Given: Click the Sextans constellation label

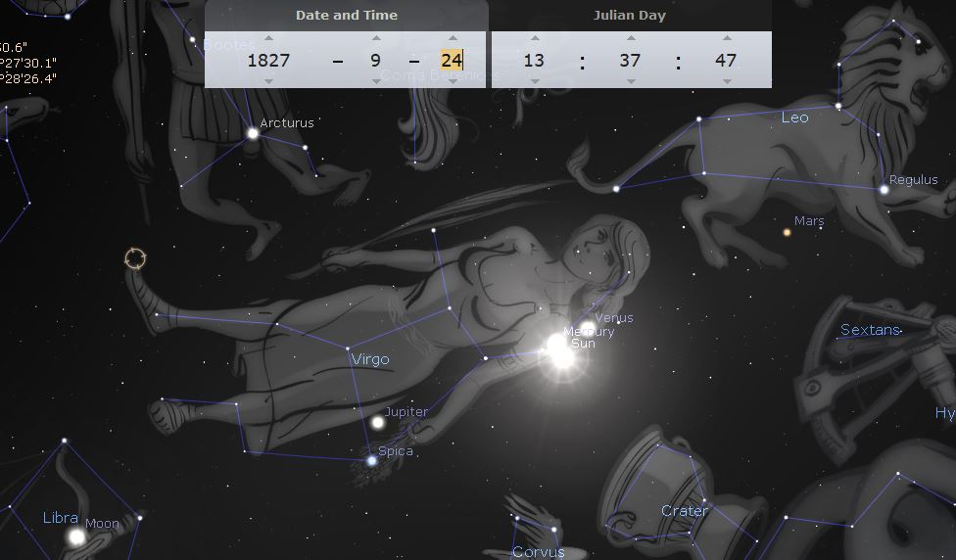Looking at the screenshot, I should click(x=870, y=330).
